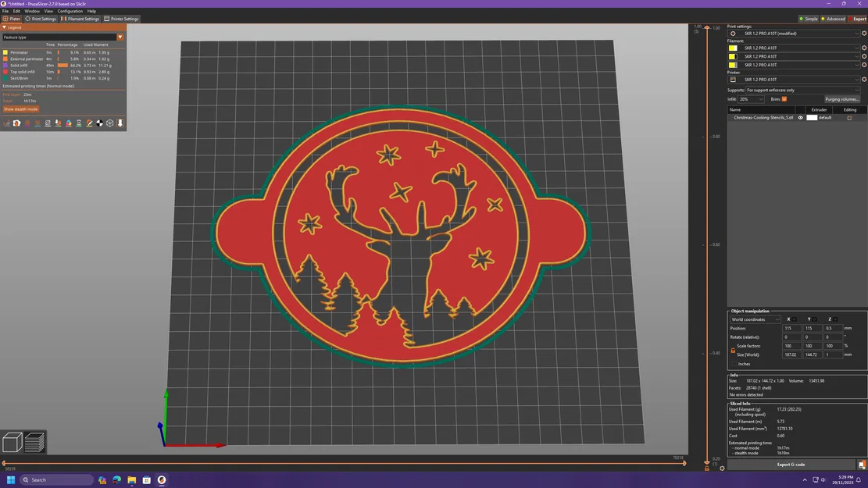This screenshot has width=868, height=488.
Task: Toggle the Brim checkbox
Action: [x=784, y=99]
